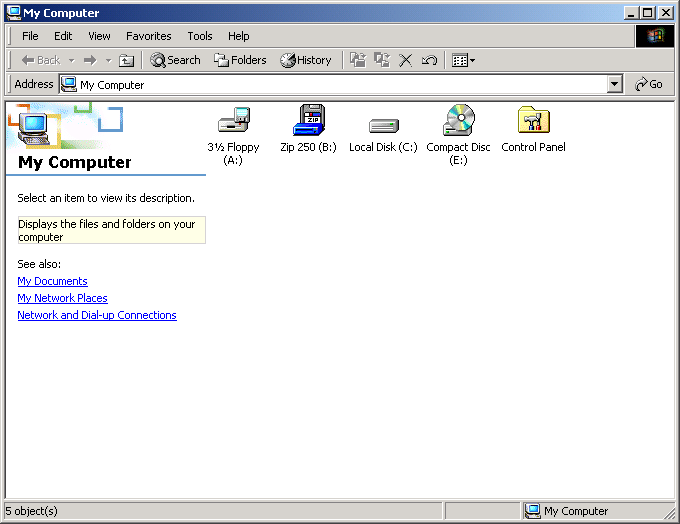Open the Control Panel folder icon
The height and width of the screenshot is (524, 680).
pos(534,120)
